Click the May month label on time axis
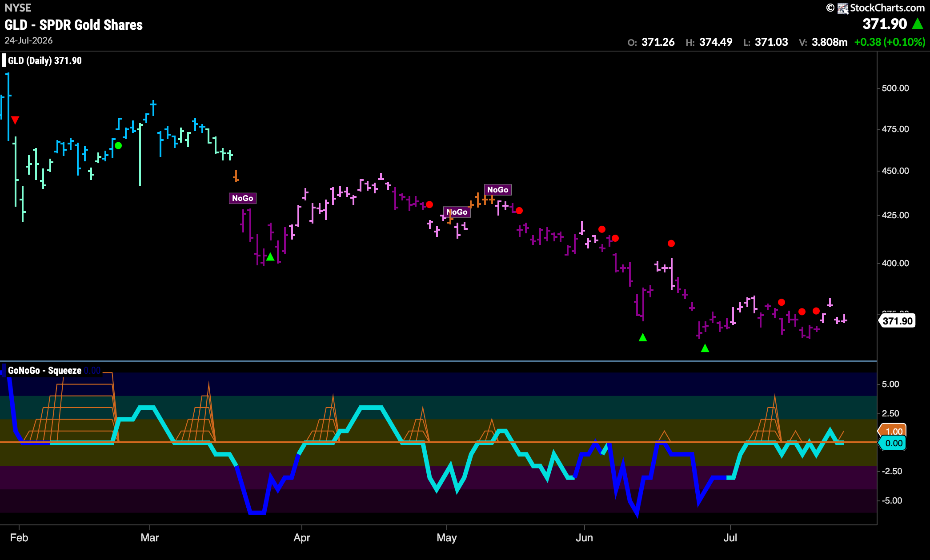 (x=447, y=538)
